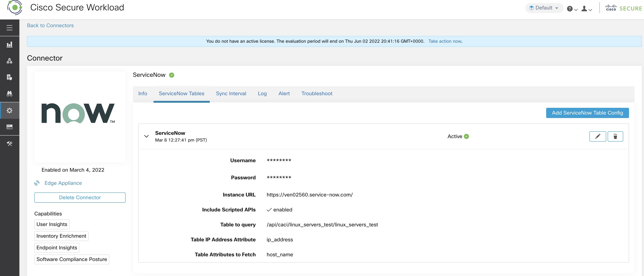This screenshot has width=644, height=276.
Task: Click the Cisco SECURE brand logo
Action: [x=623, y=8]
